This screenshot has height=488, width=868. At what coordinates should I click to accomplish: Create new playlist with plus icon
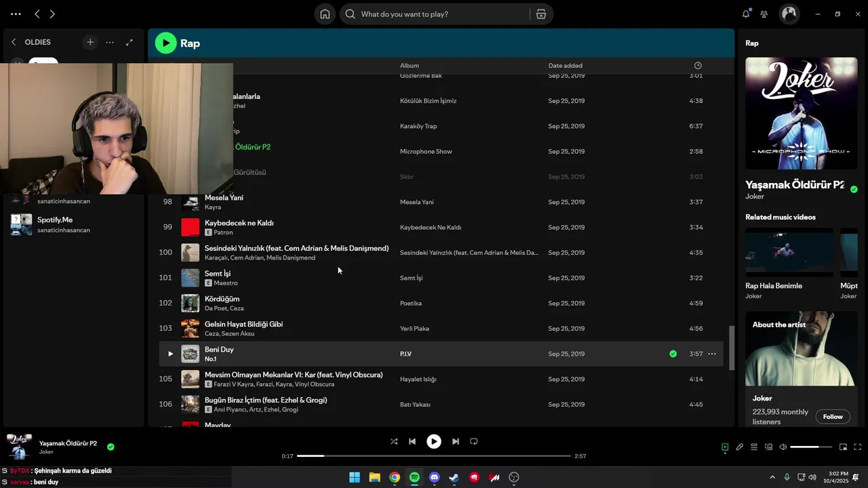90,42
